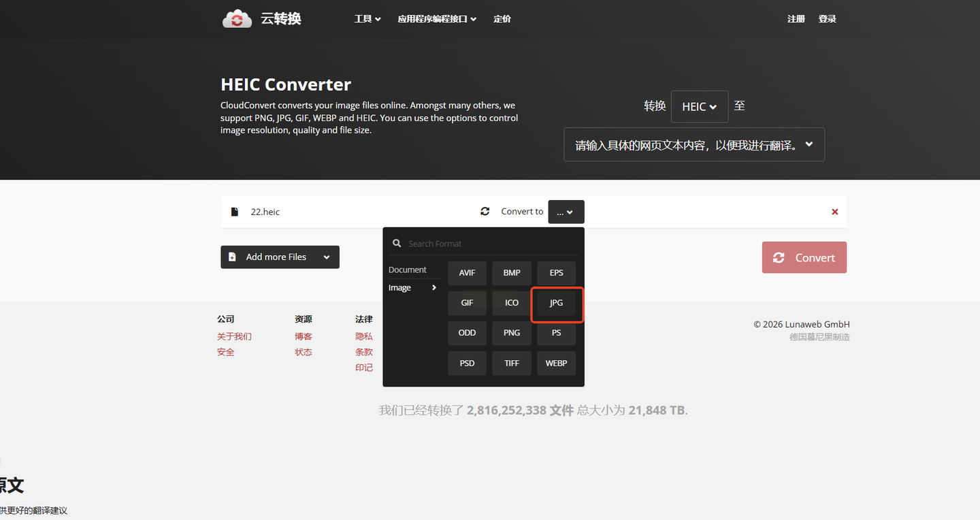Choose AVIF format
The width and height of the screenshot is (980, 520).
(467, 273)
